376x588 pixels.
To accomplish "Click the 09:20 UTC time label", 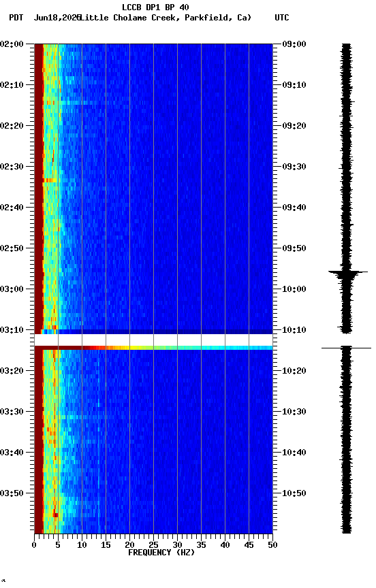I will (294, 126).
